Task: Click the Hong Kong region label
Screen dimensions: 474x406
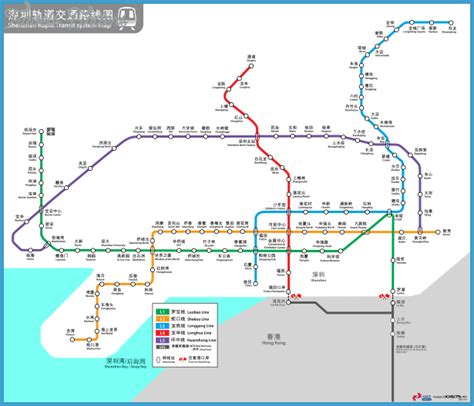Action: (273, 339)
